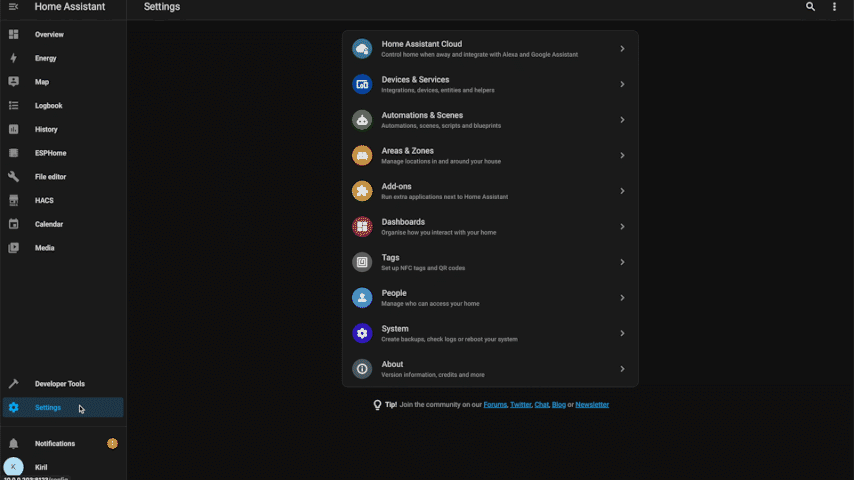Click the Map sidebar icon
854x480 pixels.
tap(14, 82)
